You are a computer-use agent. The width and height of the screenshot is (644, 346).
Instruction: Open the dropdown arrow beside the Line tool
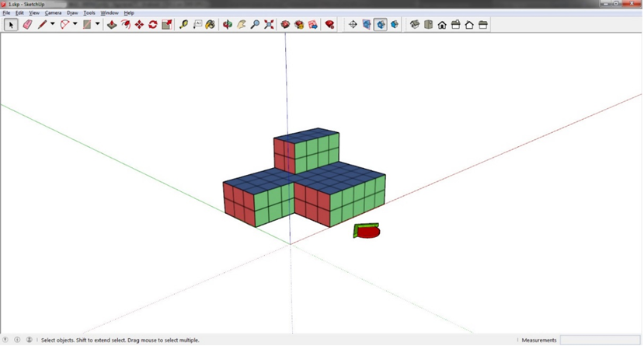pos(53,25)
